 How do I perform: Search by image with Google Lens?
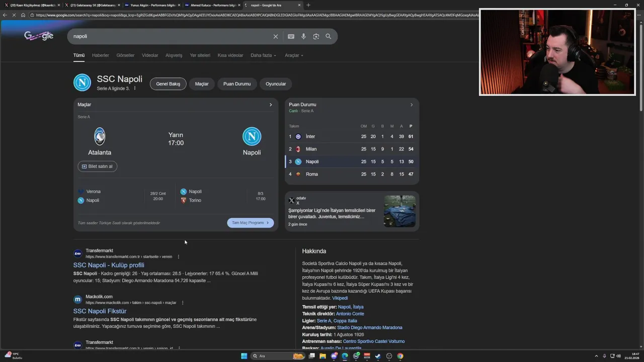[316, 36]
